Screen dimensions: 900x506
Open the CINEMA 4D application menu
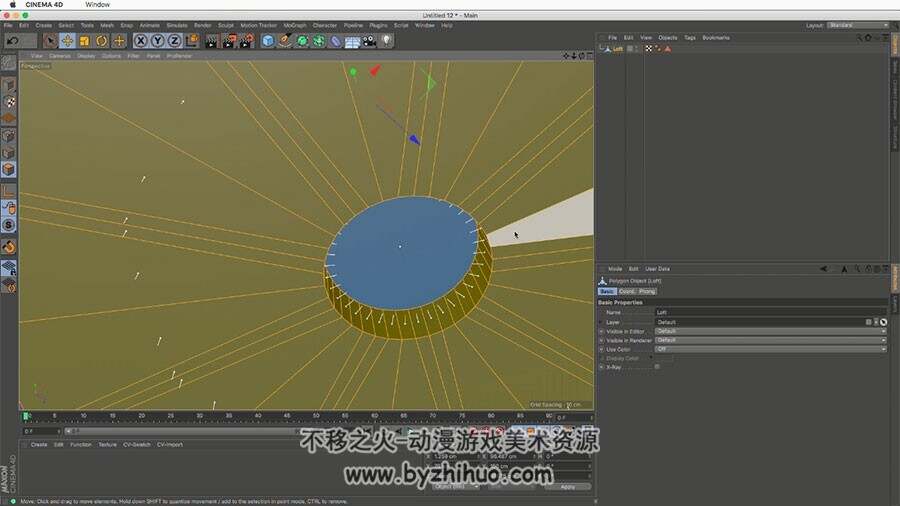click(x=44, y=5)
